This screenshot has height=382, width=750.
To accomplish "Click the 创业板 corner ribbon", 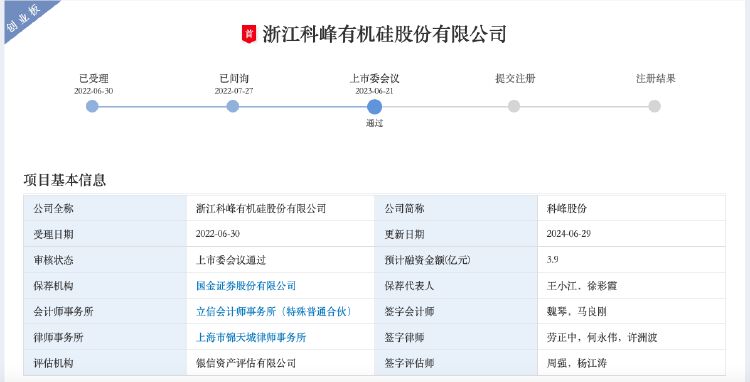I will point(23,18).
